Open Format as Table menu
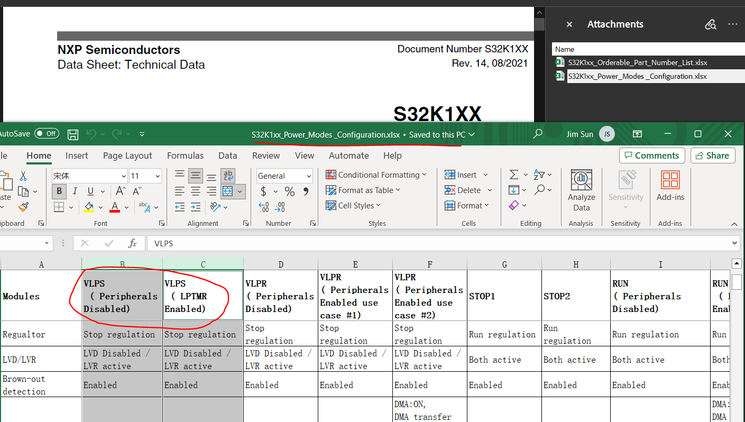Image resolution: width=745 pixels, height=422 pixels. (x=363, y=190)
